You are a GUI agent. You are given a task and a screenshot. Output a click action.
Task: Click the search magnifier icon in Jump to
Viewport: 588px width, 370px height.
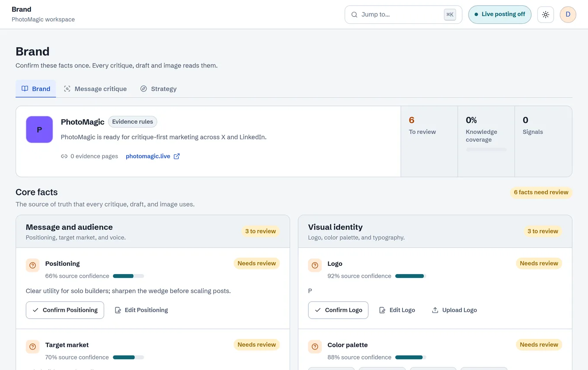(x=354, y=14)
